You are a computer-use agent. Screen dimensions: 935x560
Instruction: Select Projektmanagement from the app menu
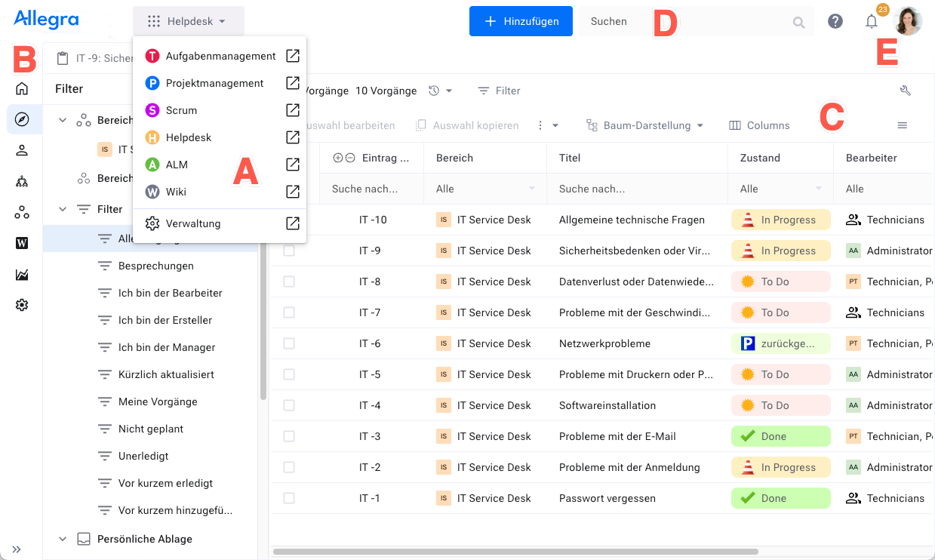tap(214, 83)
